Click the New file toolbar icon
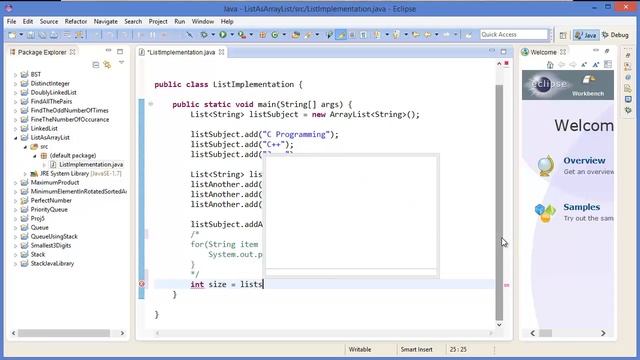The image size is (640, 360). [x=13, y=35]
